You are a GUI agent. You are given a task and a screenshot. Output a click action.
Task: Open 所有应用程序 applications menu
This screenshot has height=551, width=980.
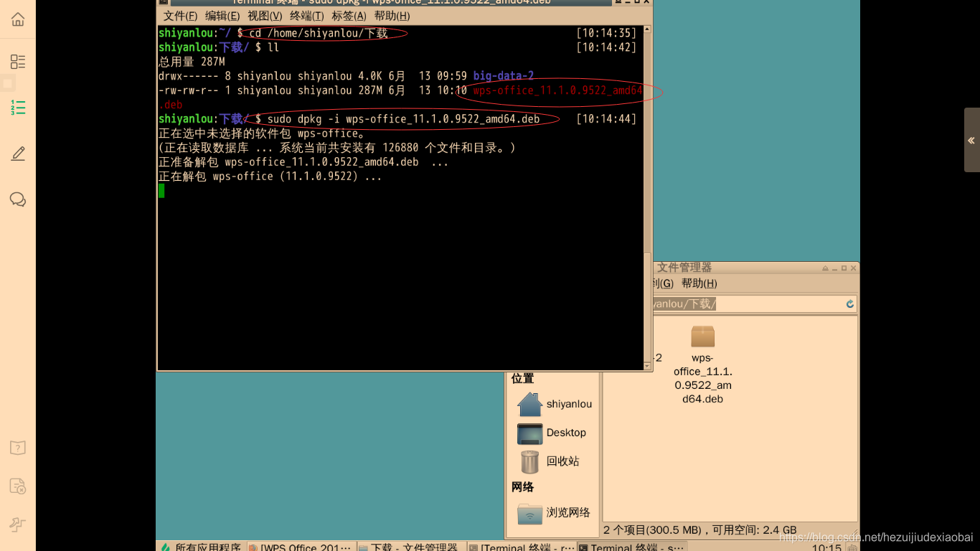click(x=201, y=547)
